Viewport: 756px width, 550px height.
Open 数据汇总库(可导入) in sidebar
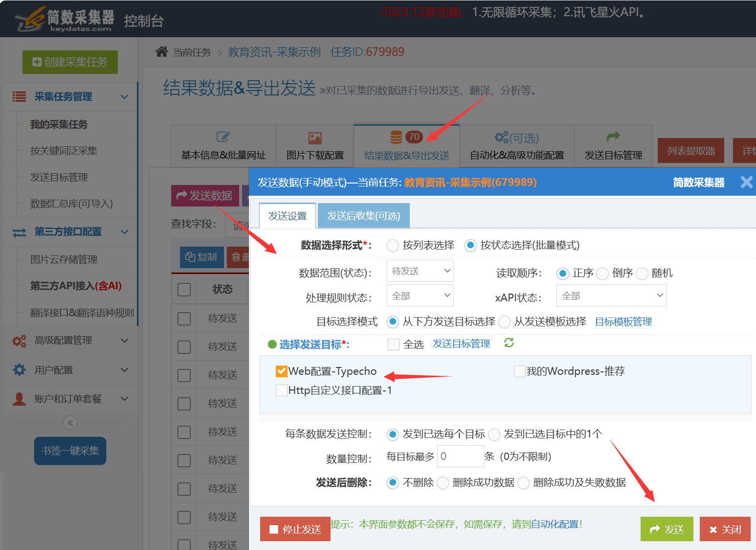(71, 204)
